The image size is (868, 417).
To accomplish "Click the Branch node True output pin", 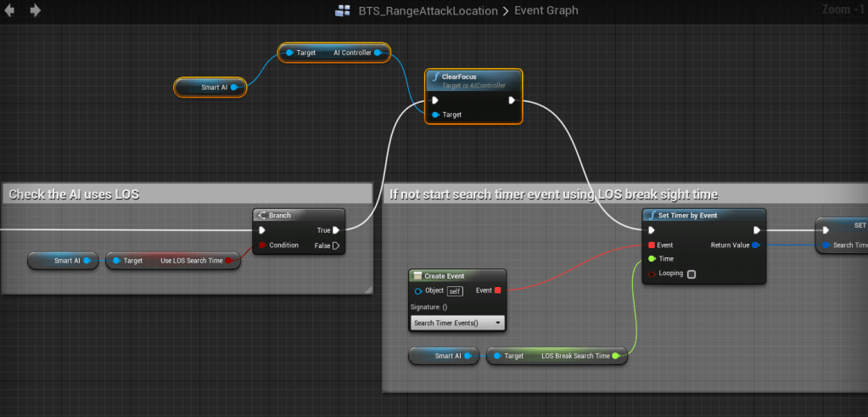I will pos(336,229).
